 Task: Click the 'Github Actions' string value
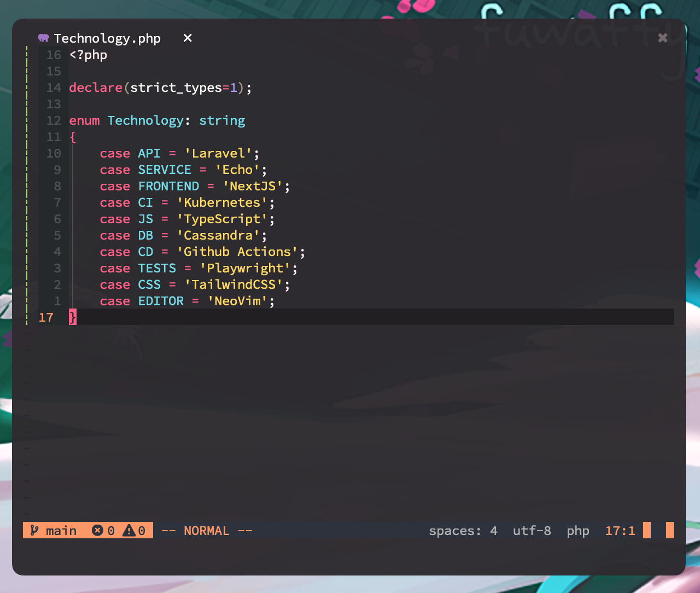(237, 252)
